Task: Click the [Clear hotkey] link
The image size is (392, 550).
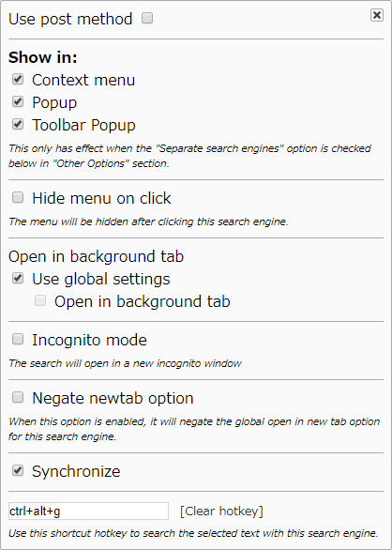Action: (221, 512)
